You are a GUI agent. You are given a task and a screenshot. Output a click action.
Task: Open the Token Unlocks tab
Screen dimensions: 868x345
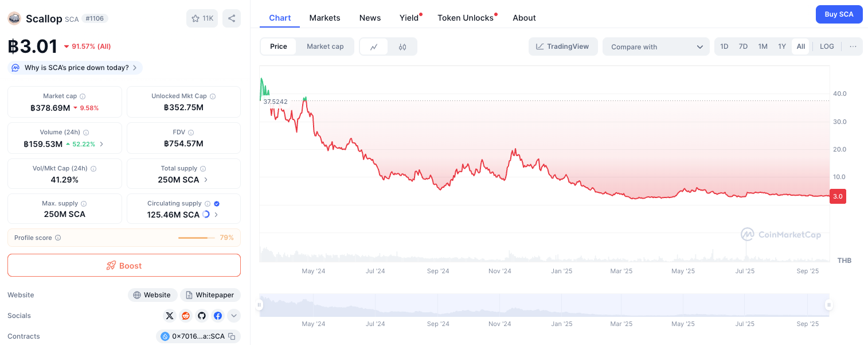click(466, 18)
